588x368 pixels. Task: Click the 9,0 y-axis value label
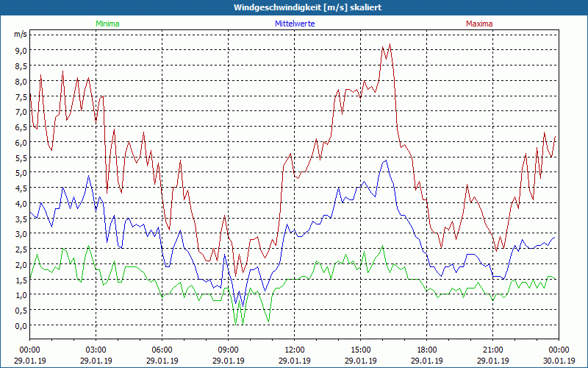[21, 50]
